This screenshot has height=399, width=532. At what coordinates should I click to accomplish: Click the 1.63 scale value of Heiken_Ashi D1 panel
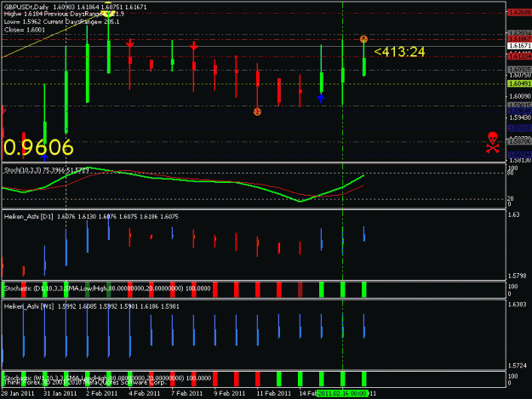(x=514, y=214)
